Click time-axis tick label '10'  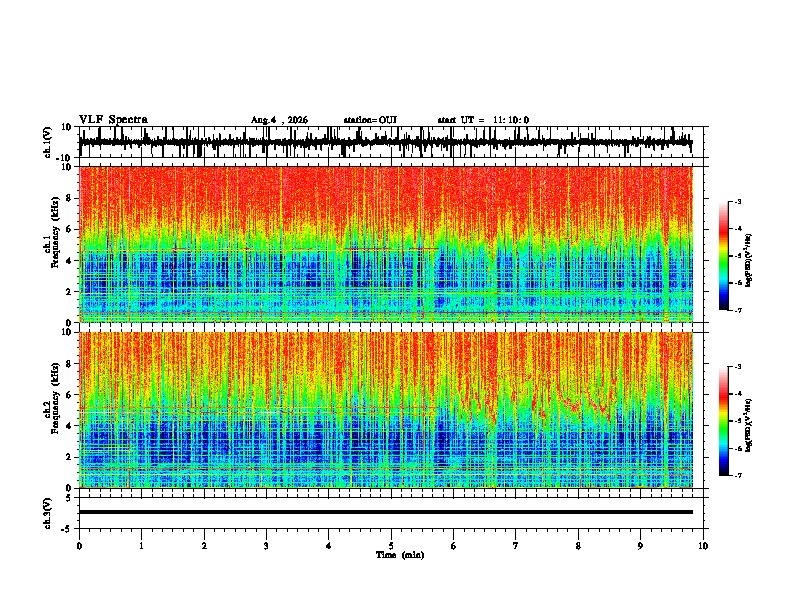click(703, 546)
